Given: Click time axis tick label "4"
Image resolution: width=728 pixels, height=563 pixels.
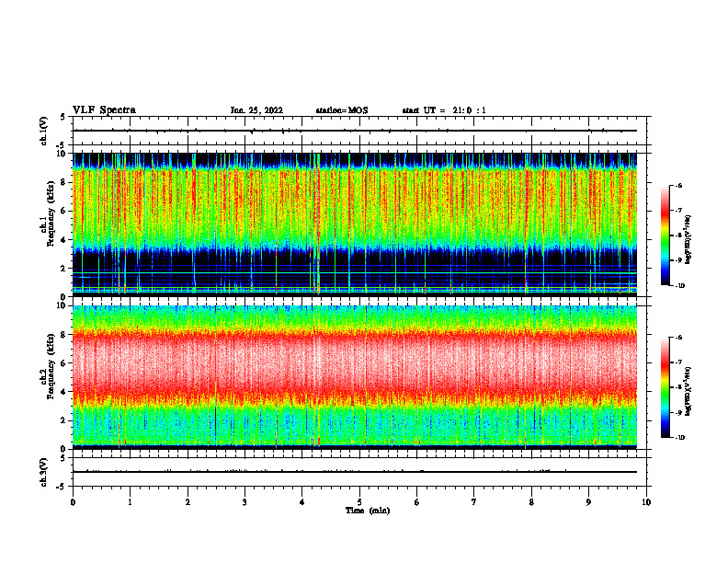Looking at the screenshot, I should click(302, 502).
